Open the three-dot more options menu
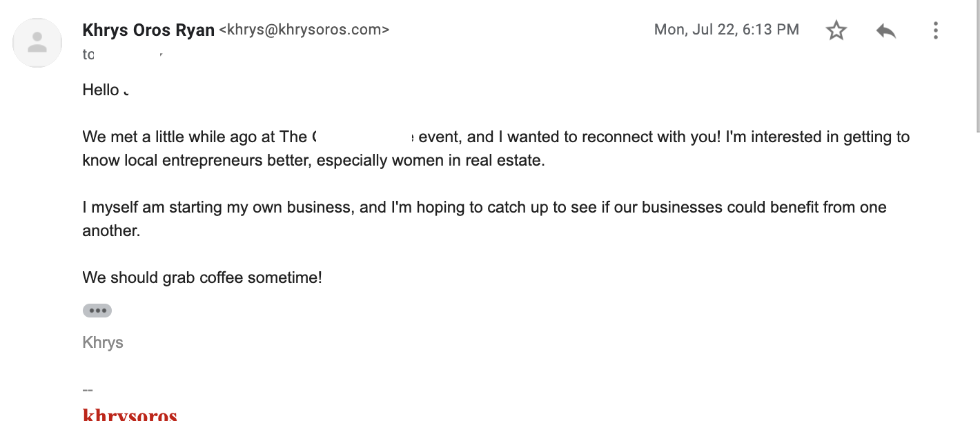This screenshot has width=980, height=421. click(936, 30)
